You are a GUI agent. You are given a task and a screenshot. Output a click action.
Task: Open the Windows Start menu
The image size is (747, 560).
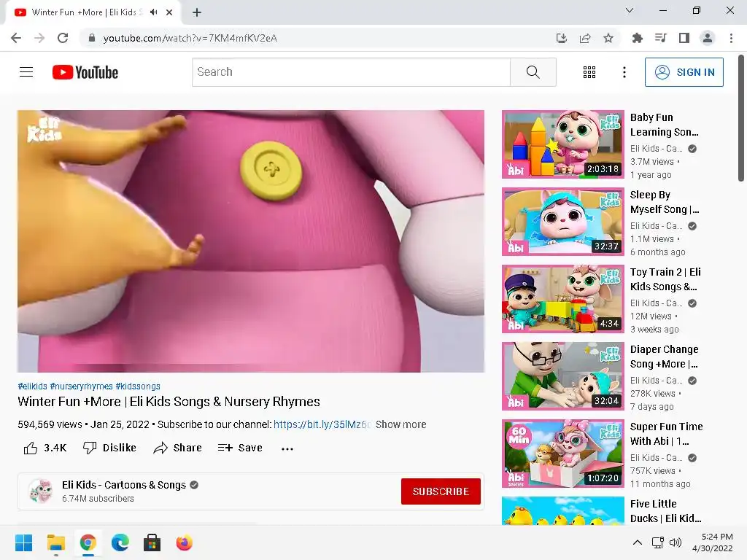tap(24, 542)
